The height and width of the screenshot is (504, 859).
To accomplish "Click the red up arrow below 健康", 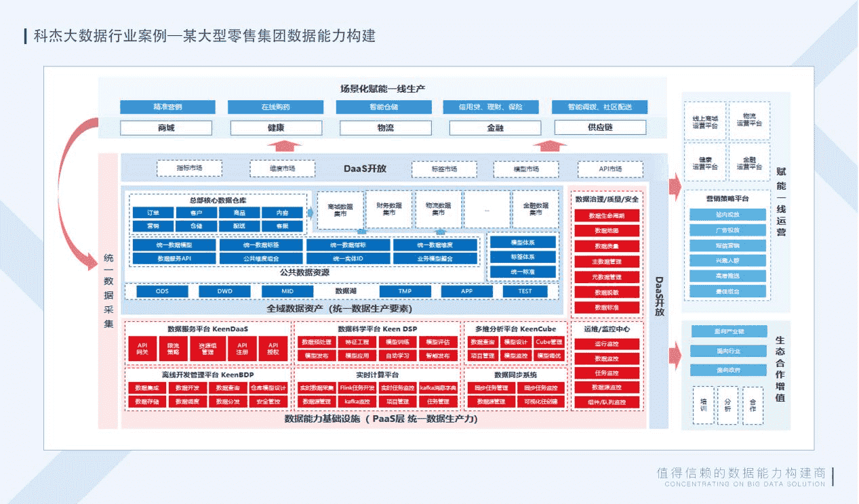I will (283, 145).
